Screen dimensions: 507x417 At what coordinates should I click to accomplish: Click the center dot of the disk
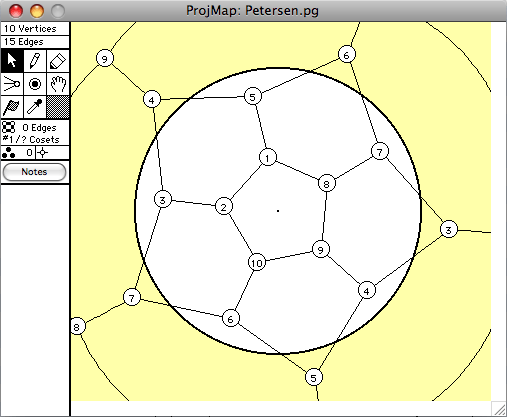(278, 211)
